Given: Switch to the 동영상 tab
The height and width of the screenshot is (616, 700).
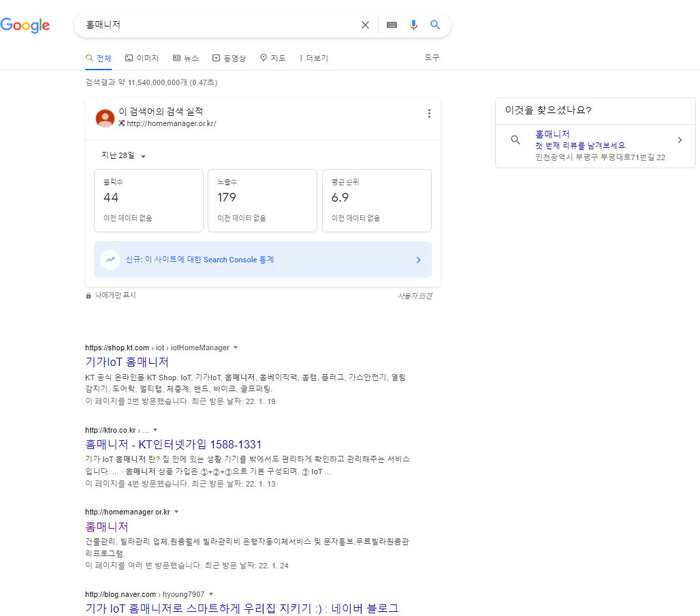Looking at the screenshot, I should [229, 58].
